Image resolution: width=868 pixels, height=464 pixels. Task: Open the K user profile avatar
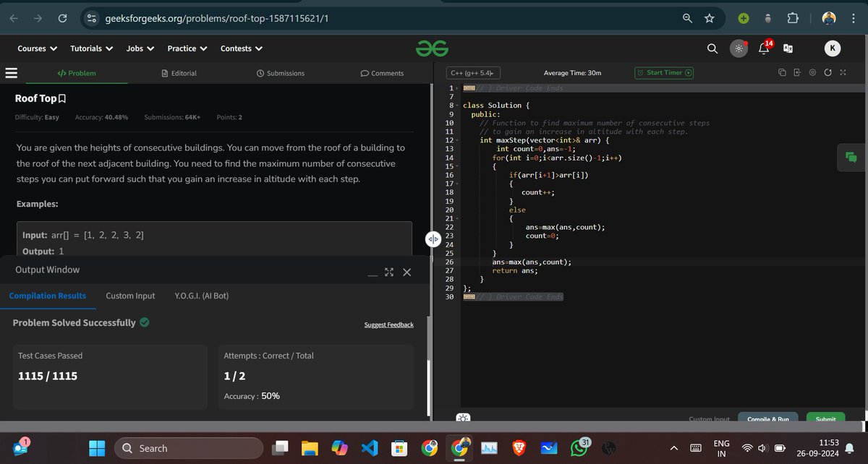pyautogui.click(x=833, y=48)
